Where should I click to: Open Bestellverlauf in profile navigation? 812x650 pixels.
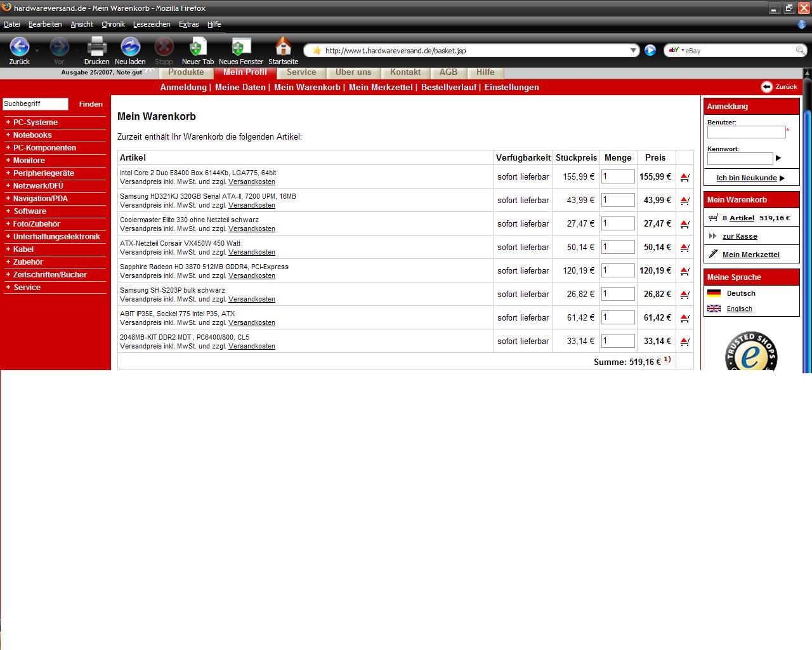(449, 88)
